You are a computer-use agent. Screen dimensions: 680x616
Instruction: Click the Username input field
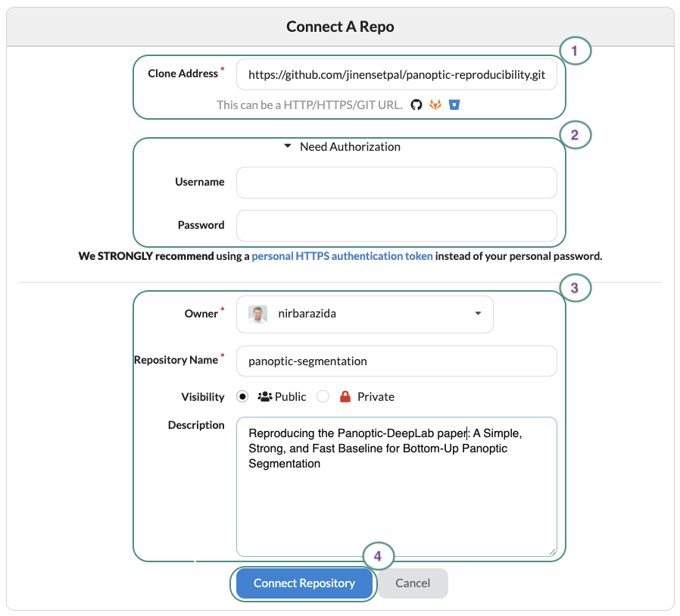pyautogui.click(x=397, y=183)
